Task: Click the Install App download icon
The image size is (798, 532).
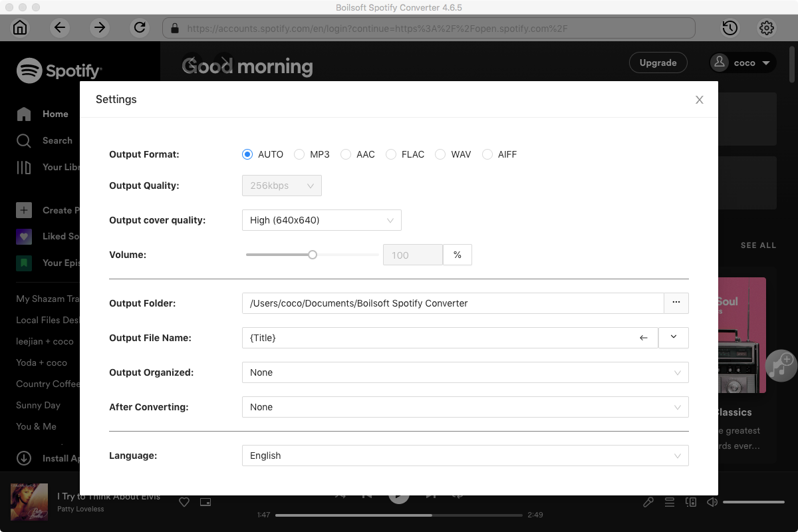Action: tap(24, 458)
